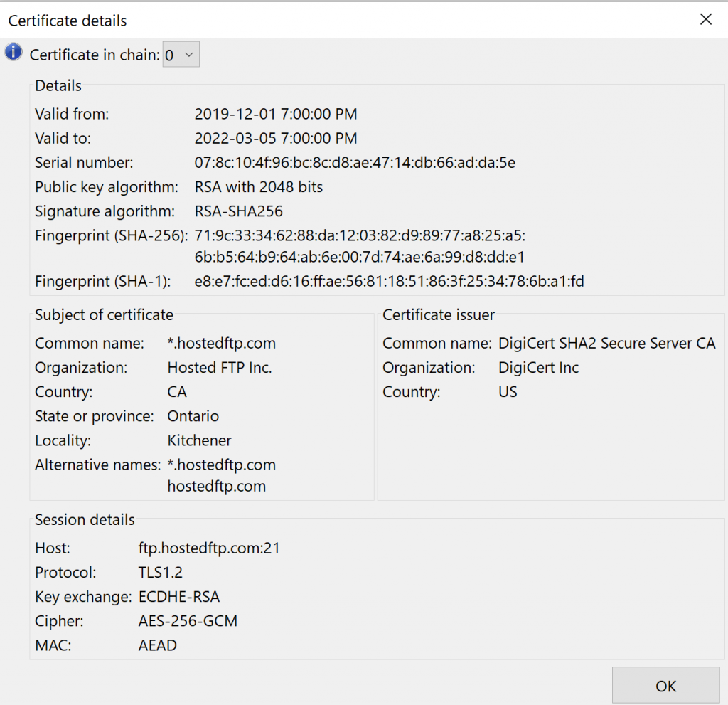Click key exchange value ECDHE-RSA
The width and height of the screenshot is (728, 705).
pyautogui.click(x=179, y=597)
